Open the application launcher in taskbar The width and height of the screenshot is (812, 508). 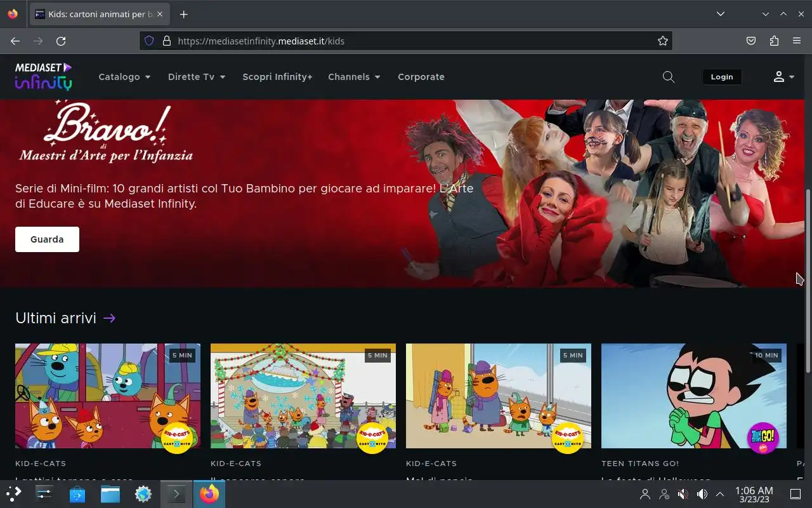pyautogui.click(x=14, y=494)
